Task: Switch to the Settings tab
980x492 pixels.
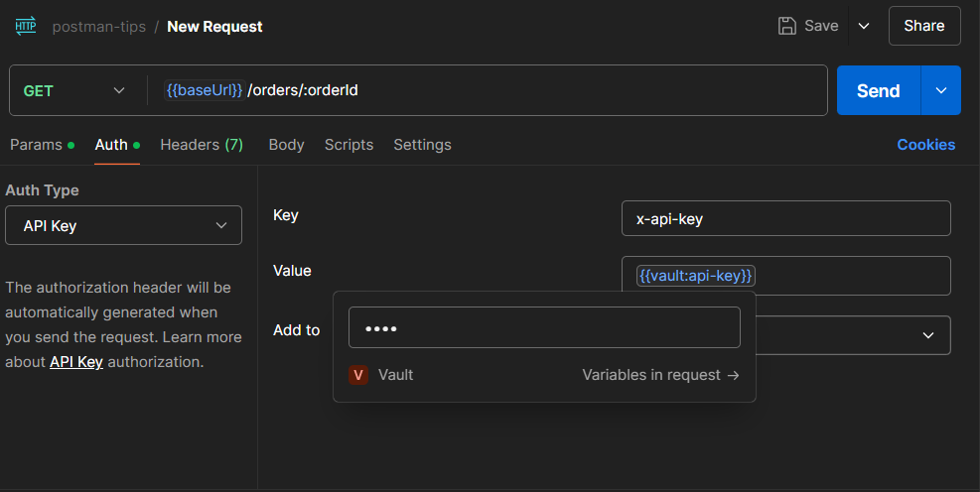Action: [x=422, y=145]
